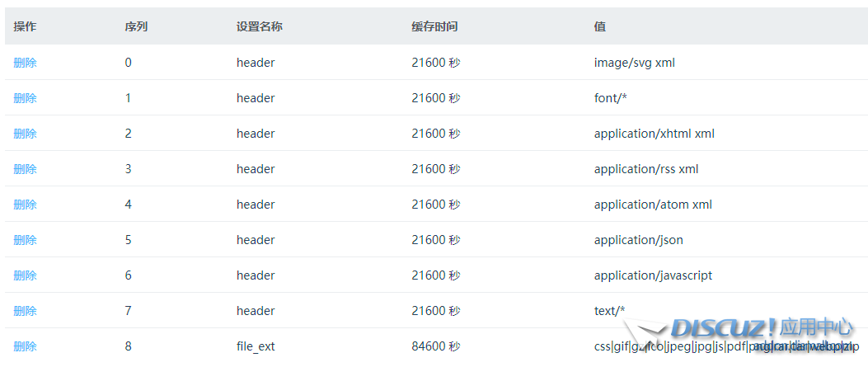Delete the text/* header row
This screenshot has height=367, width=868.
coord(25,311)
